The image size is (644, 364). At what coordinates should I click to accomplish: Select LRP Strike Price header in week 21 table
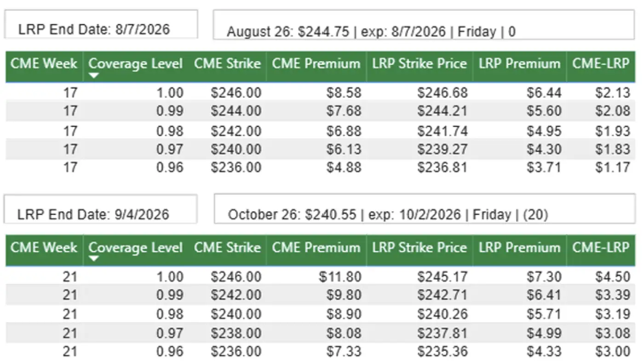[419, 248]
